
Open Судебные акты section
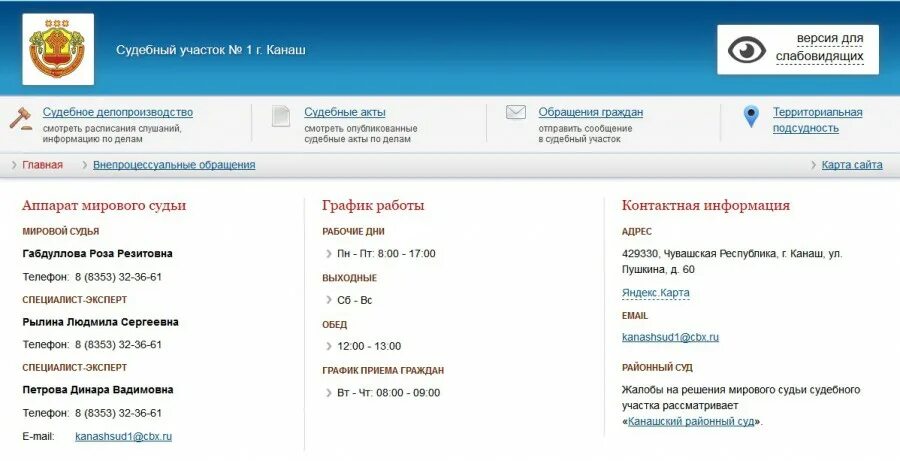tap(345, 113)
